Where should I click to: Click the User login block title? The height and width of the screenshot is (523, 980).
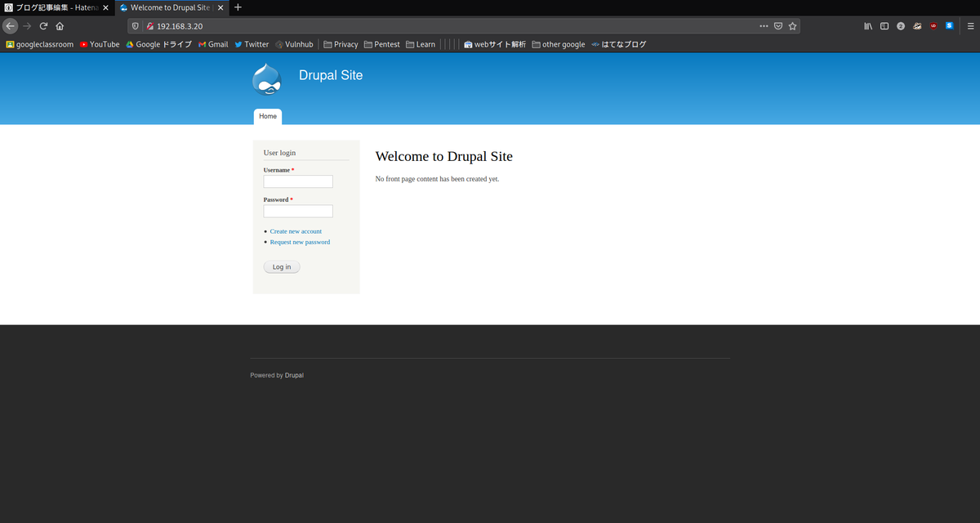coord(279,153)
